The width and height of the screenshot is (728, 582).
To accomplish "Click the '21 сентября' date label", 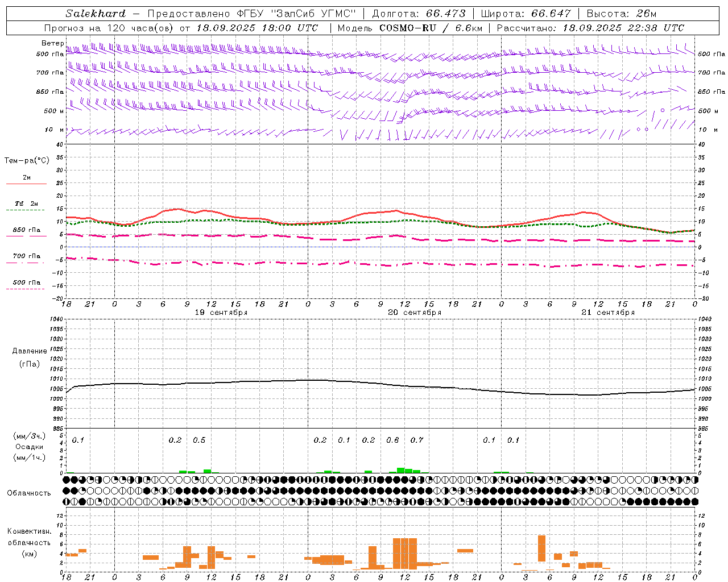I will click(608, 313).
